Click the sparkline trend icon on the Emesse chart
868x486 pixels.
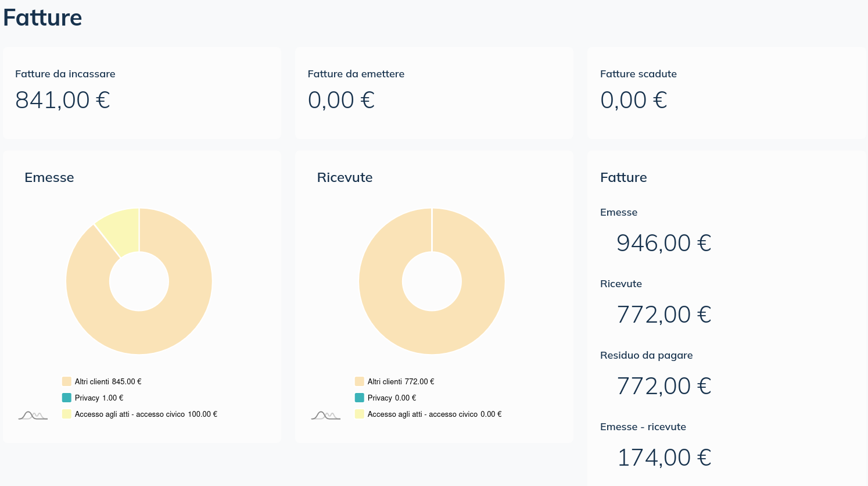coord(33,414)
